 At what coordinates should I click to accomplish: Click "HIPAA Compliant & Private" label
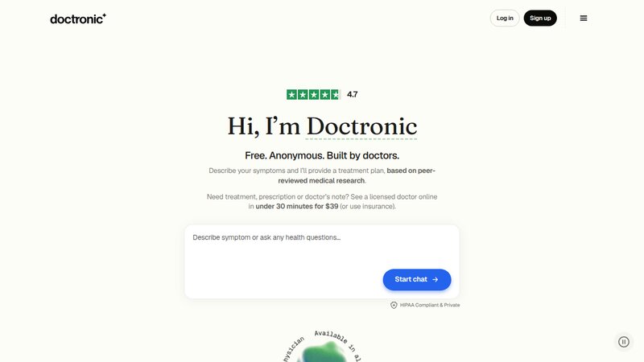tap(430, 305)
